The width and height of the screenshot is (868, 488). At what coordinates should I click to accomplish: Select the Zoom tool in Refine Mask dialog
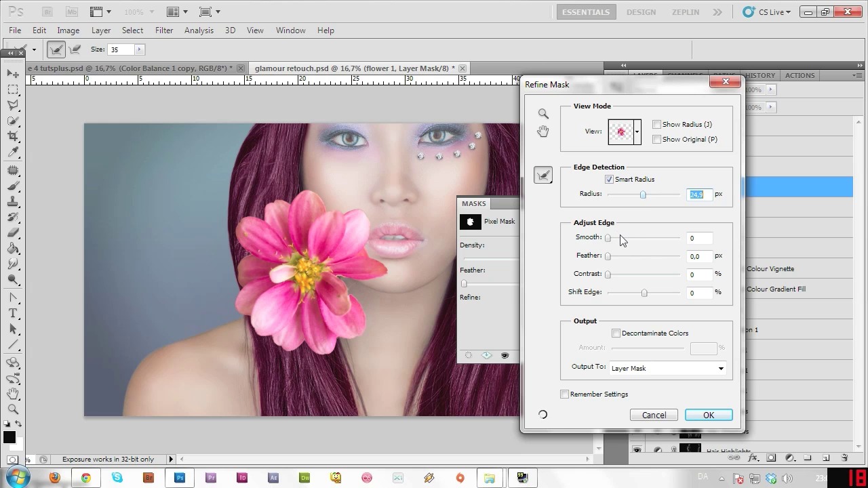pos(543,114)
